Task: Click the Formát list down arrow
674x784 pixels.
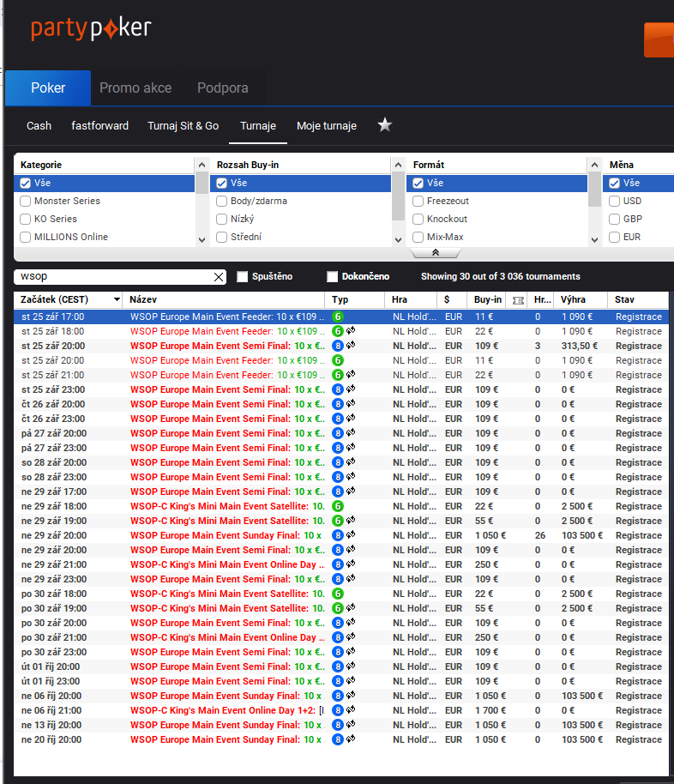Action: (594, 239)
